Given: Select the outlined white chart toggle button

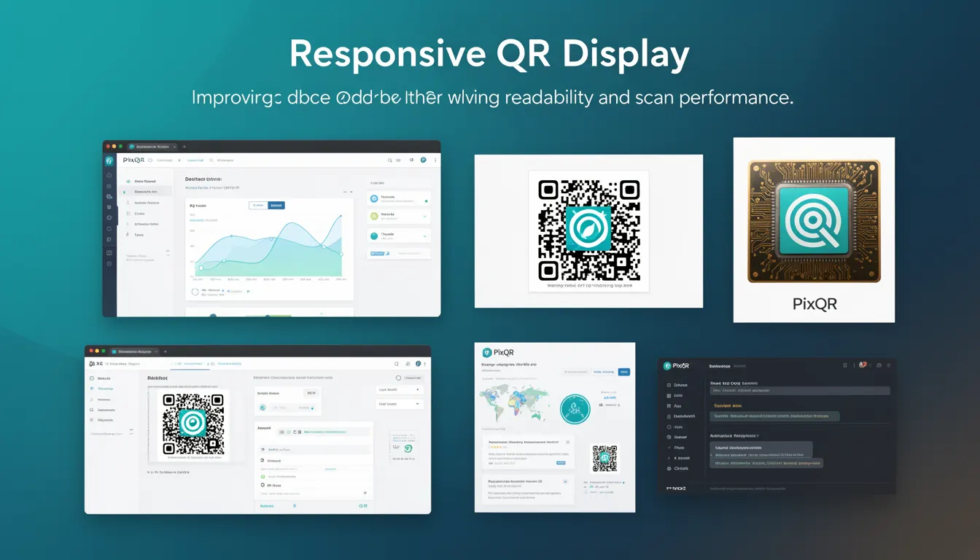Looking at the screenshot, I should 258,206.
